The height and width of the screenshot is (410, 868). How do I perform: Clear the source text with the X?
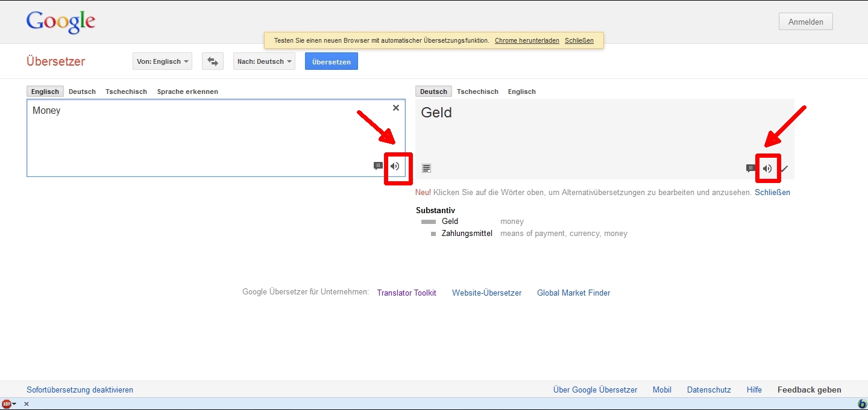pyautogui.click(x=396, y=108)
